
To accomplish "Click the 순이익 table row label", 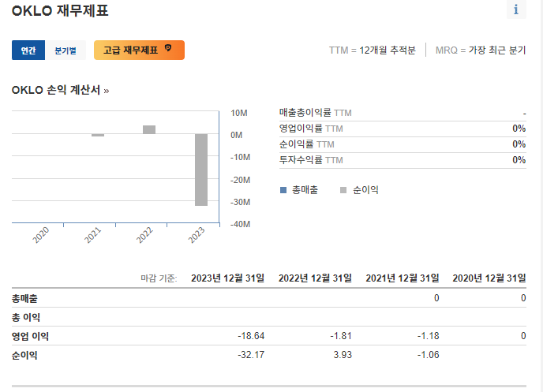I will point(24,355).
